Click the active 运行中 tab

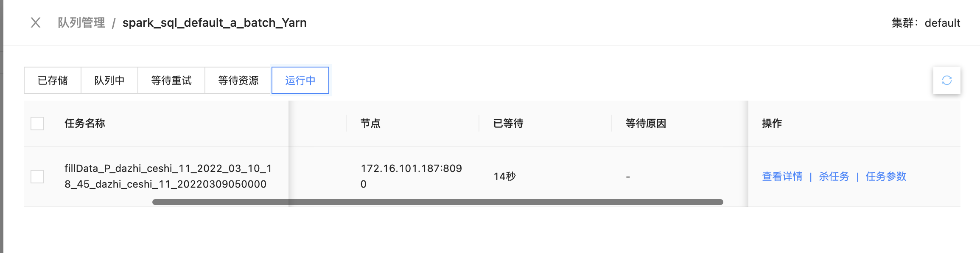point(300,80)
